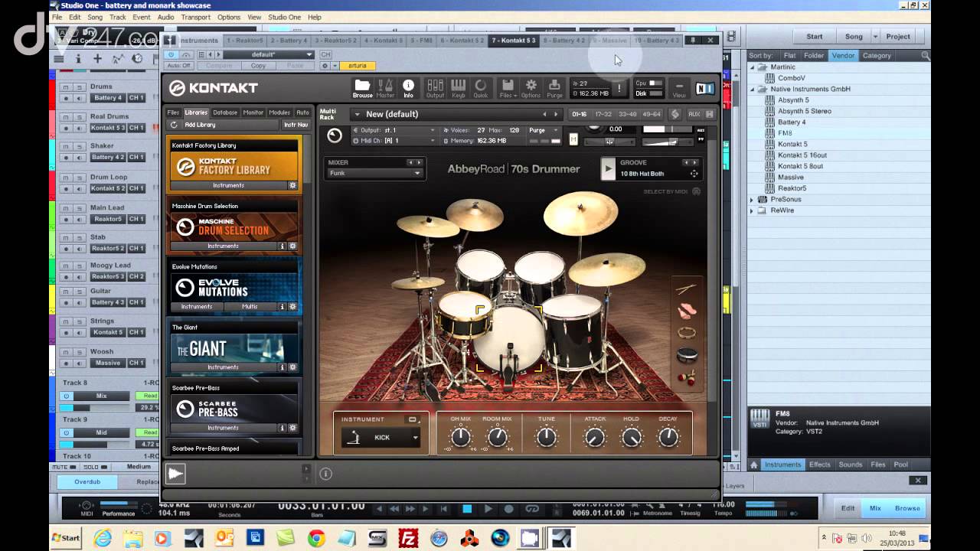Open Kontakt Options via gear icon
Viewport: 980px width, 551px height.
click(x=531, y=86)
